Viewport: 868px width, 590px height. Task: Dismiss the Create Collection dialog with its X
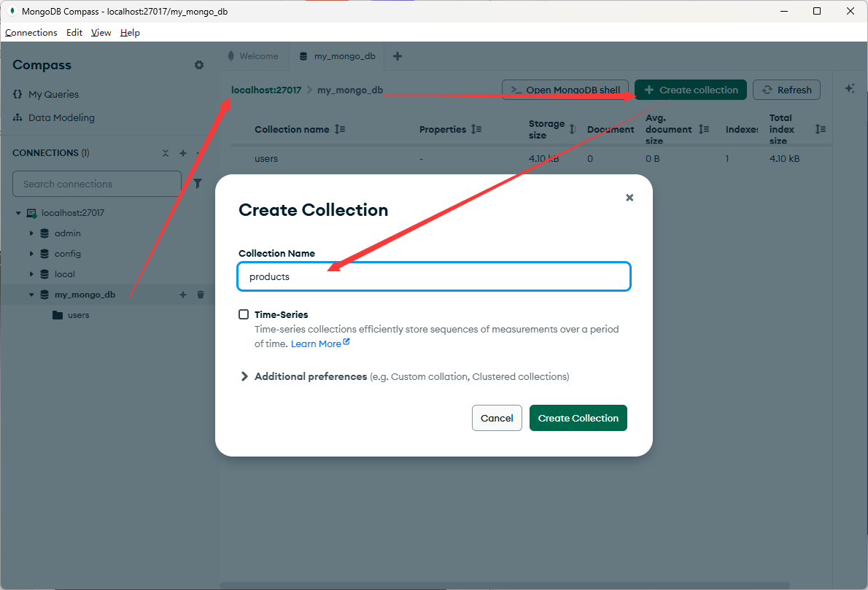click(x=629, y=197)
